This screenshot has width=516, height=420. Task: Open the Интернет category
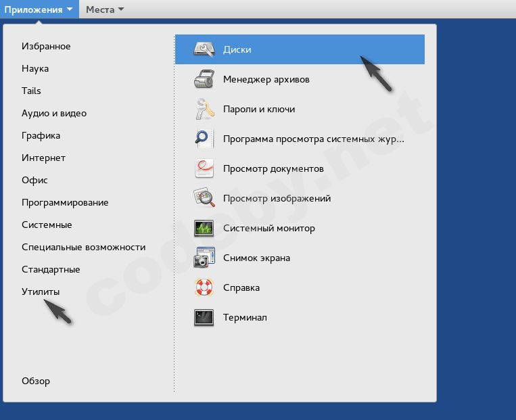click(x=43, y=158)
